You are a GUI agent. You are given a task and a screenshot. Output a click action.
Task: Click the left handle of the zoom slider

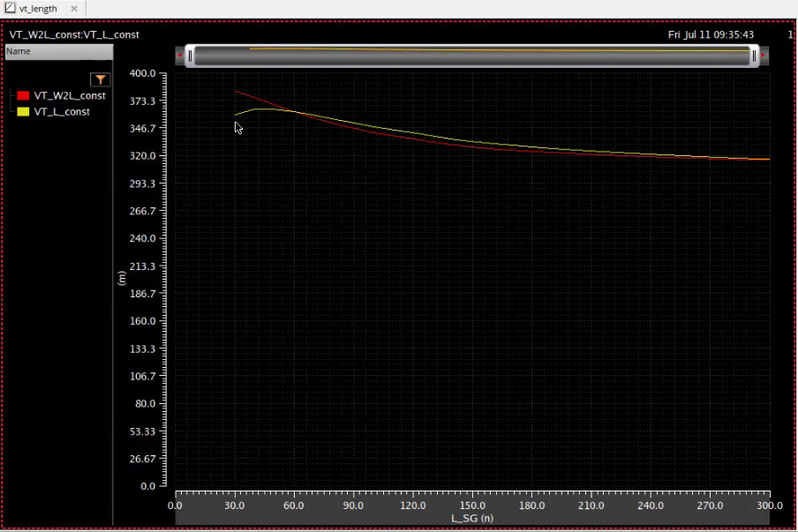(190, 56)
